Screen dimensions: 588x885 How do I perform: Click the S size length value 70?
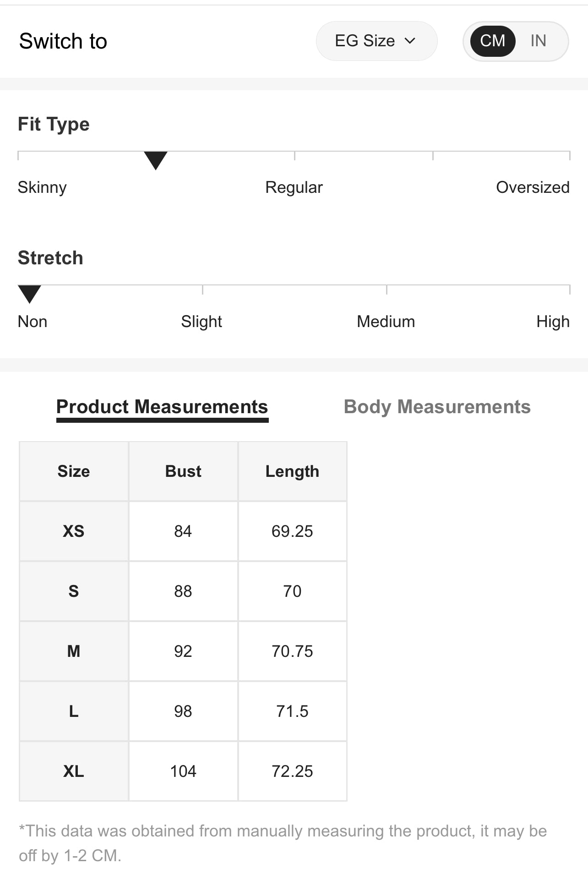tap(292, 591)
